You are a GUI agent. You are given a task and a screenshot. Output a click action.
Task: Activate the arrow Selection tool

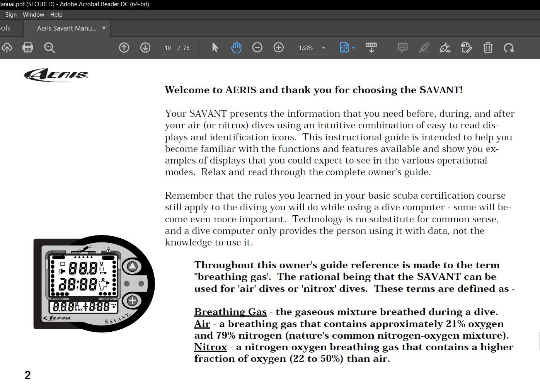point(215,48)
